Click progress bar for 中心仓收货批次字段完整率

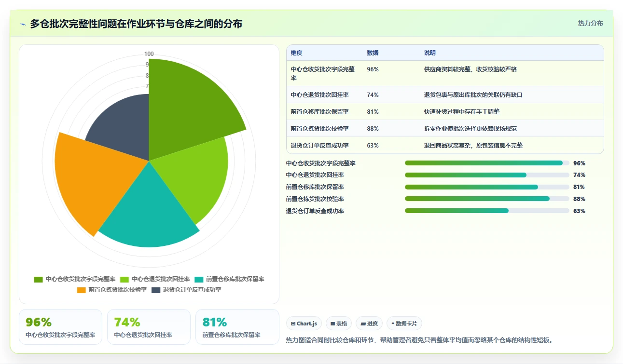tap(487, 163)
